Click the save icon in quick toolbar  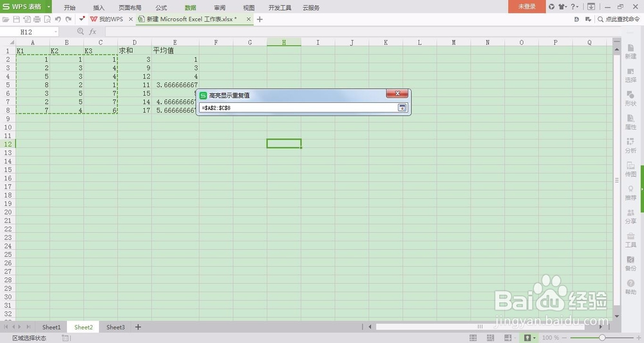pos(17,19)
